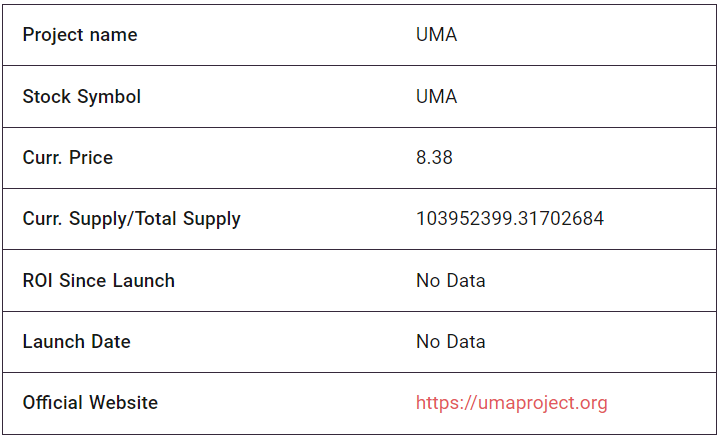Click the word Date in Launch Date
This screenshot has width=720, height=437.
pyautogui.click(x=110, y=342)
